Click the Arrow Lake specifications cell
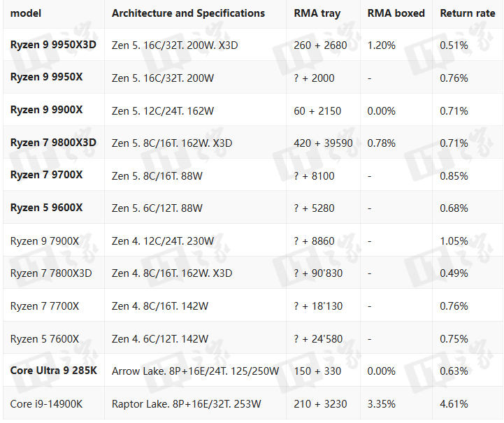 click(195, 371)
